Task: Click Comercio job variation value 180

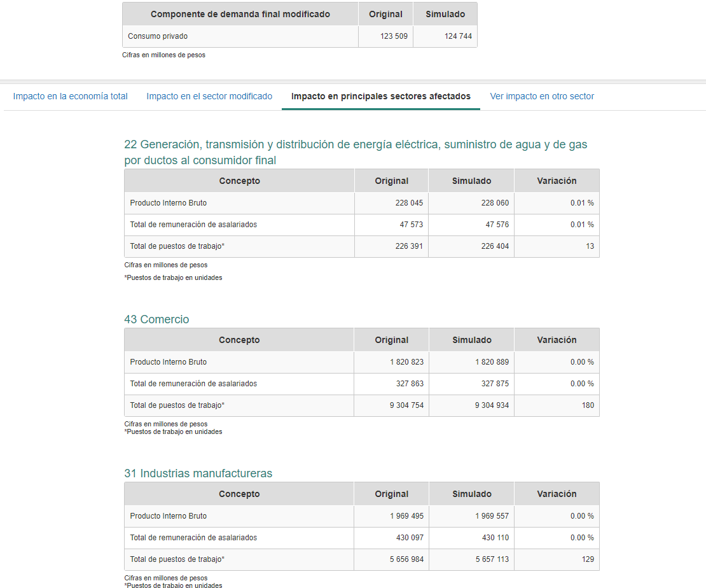Action: pyautogui.click(x=587, y=405)
